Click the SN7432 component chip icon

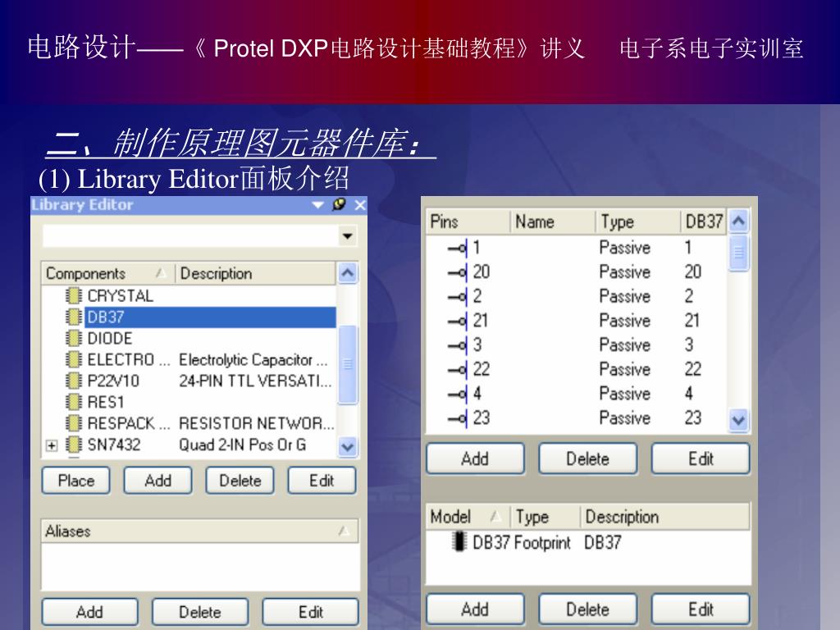tap(73, 445)
